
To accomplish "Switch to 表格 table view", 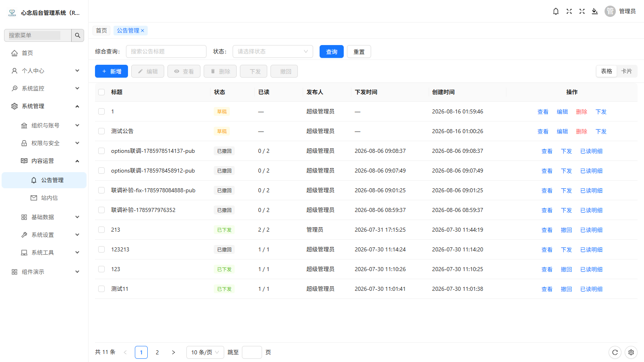I will [607, 71].
